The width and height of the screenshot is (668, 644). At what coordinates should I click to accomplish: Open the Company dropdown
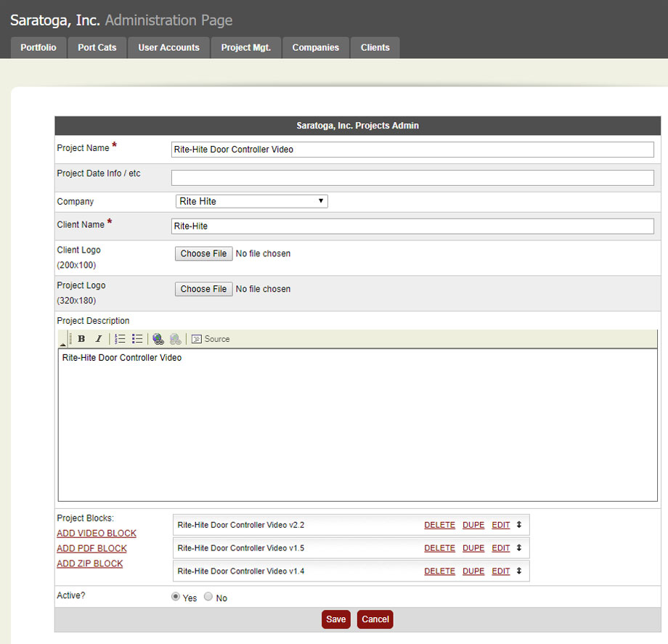252,201
